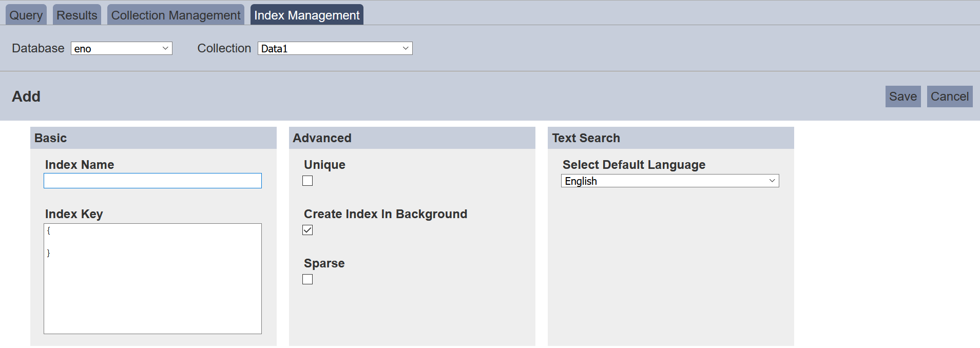The width and height of the screenshot is (980, 348).
Task: Click the Add heading text
Action: (x=26, y=96)
